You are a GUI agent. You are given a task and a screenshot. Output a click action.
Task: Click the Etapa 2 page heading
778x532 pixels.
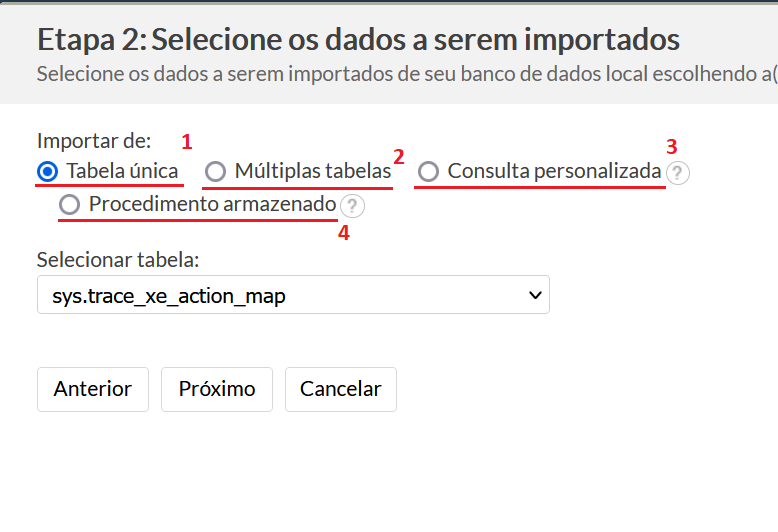358,40
